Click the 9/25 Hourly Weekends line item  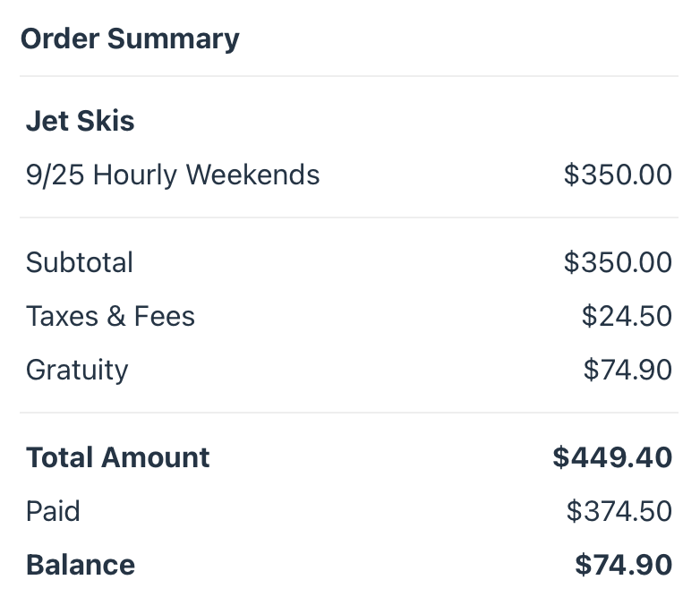click(x=173, y=175)
